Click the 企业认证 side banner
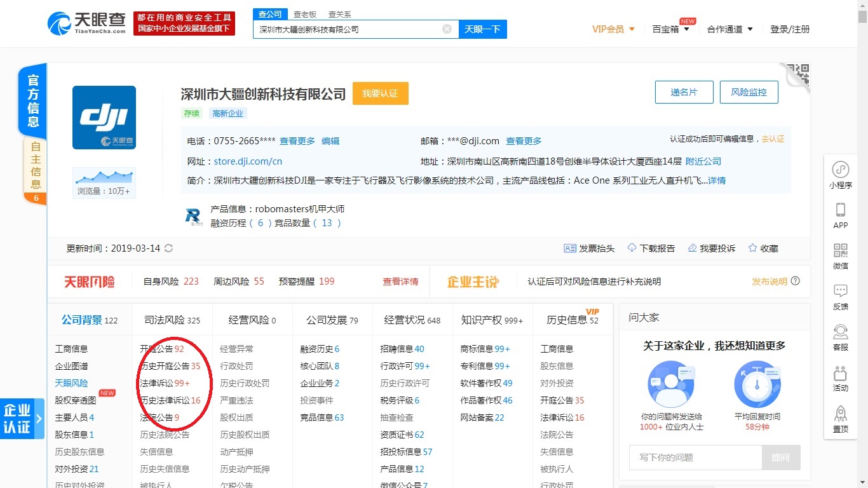 [x=22, y=418]
